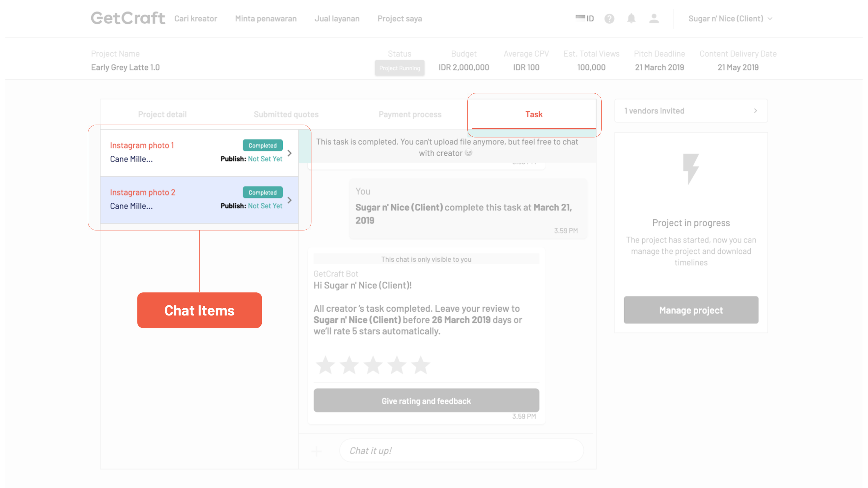The height and width of the screenshot is (488, 868).
Task: Switch to the Submitted quotes tab
Action: click(x=286, y=114)
